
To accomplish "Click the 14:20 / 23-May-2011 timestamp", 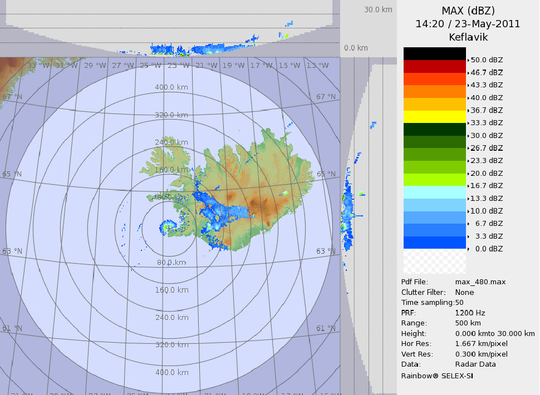I will click(468, 24).
